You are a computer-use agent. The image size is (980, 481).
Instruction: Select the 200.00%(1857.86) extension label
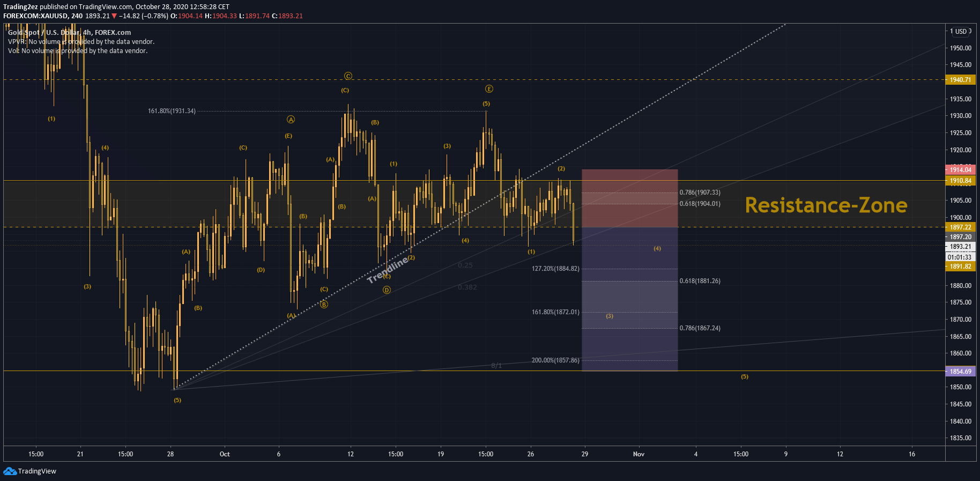555,360
